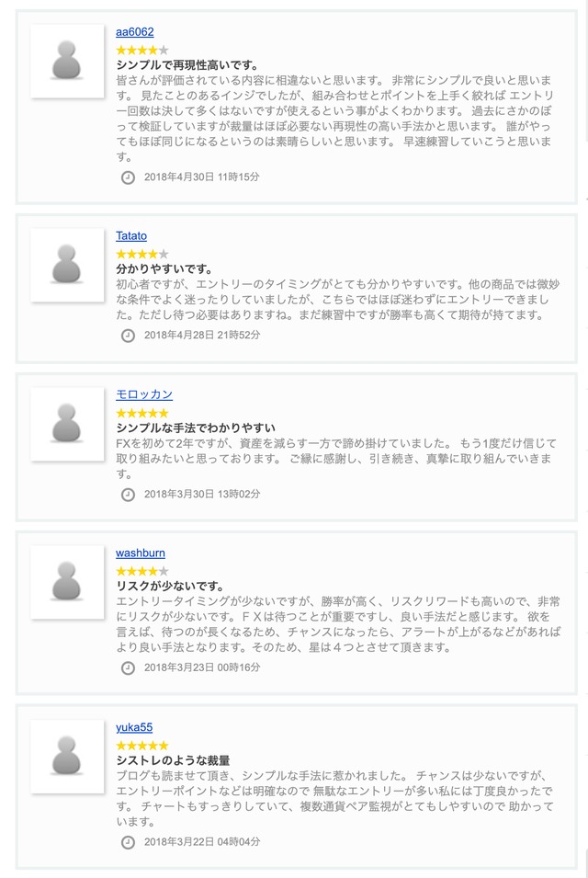
Task: Click the review title シストレのような裁量
Action: (173, 760)
